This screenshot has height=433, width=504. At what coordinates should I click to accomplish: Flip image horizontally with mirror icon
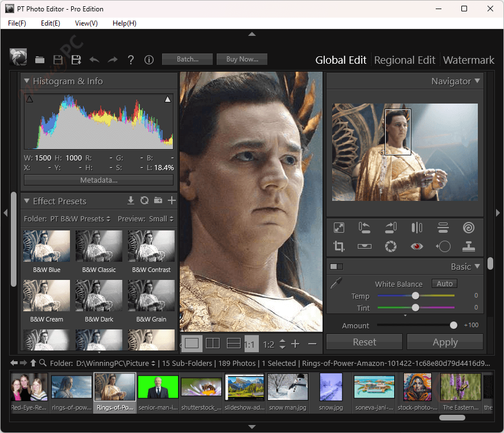click(416, 228)
